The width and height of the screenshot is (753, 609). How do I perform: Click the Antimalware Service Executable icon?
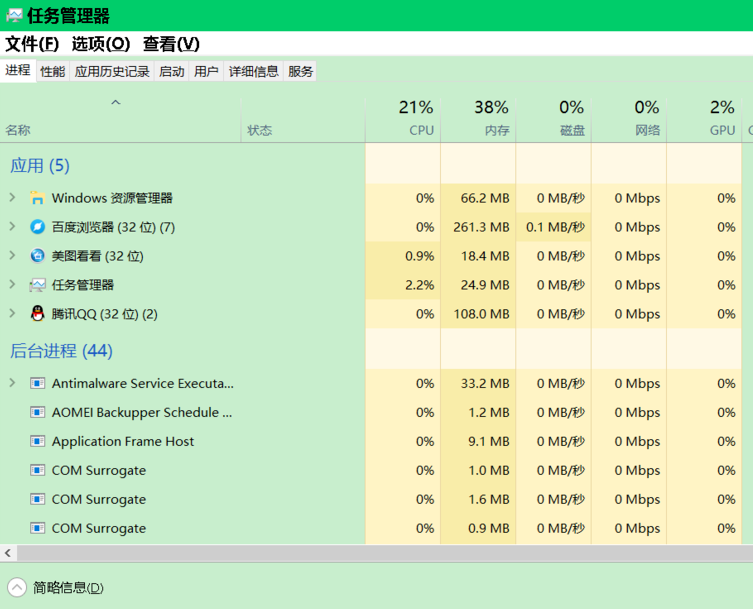37,383
